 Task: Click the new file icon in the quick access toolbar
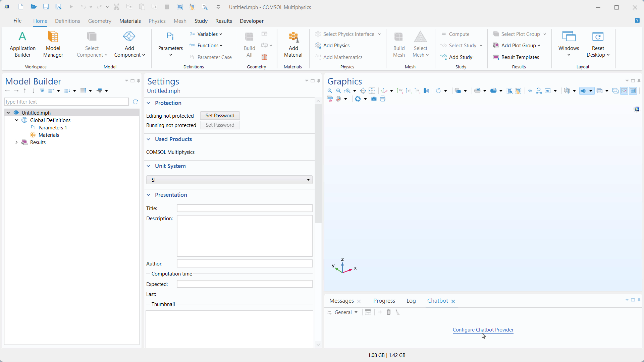coord(21,7)
